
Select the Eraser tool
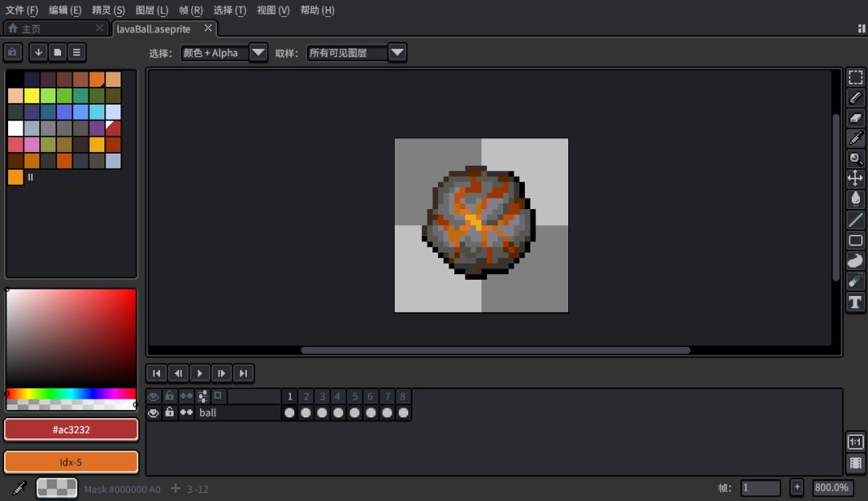(x=855, y=118)
